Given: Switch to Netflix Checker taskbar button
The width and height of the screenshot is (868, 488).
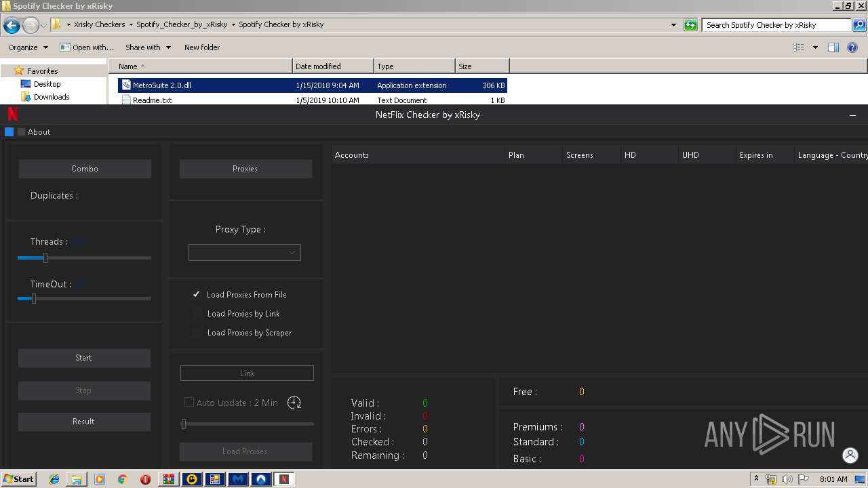Looking at the screenshot, I should click(x=284, y=479).
